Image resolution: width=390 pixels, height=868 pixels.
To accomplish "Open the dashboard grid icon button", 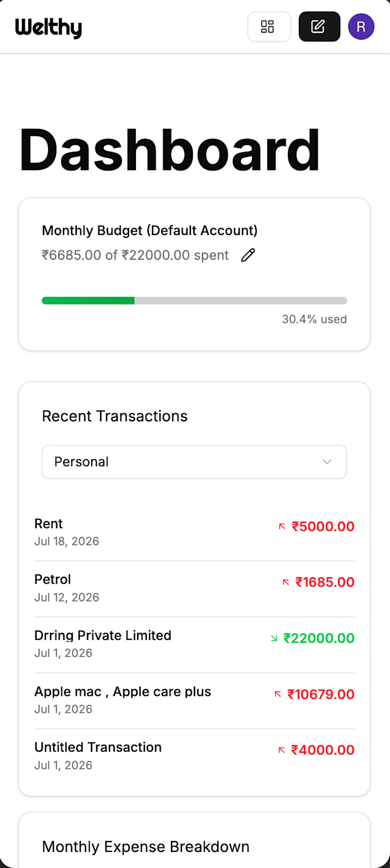I will pos(269,26).
